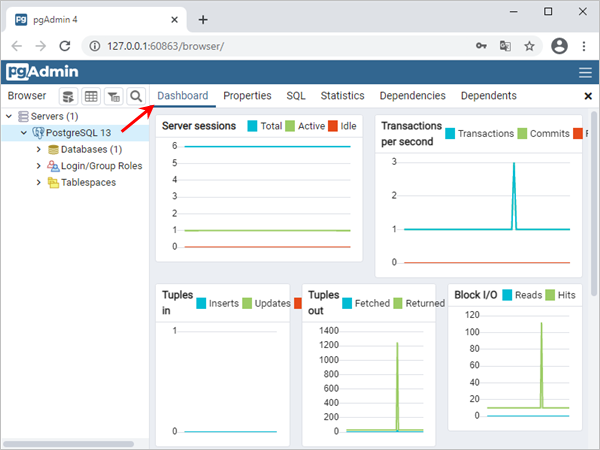Bookmark this page with the star icon
This screenshot has height=450, width=600.
click(530, 46)
